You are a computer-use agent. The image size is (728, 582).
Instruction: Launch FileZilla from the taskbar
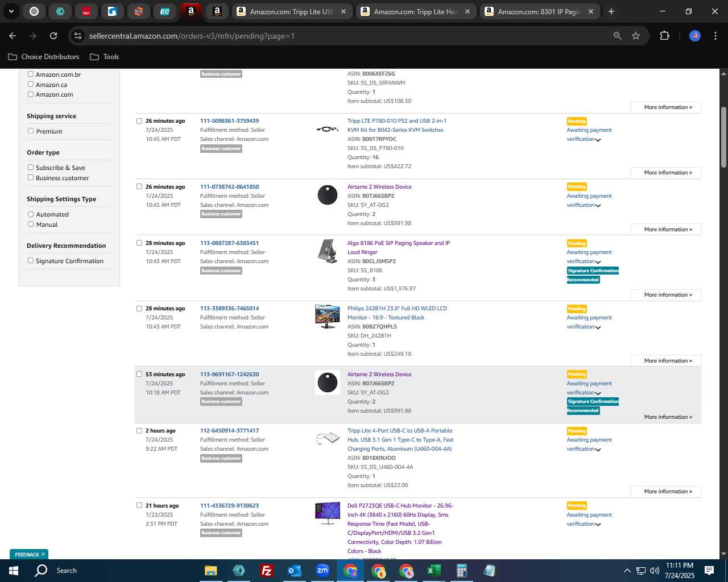click(x=266, y=571)
